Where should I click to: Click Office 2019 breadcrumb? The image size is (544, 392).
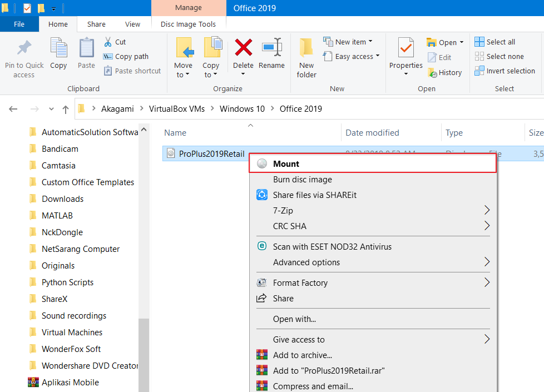tap(301, 109)
